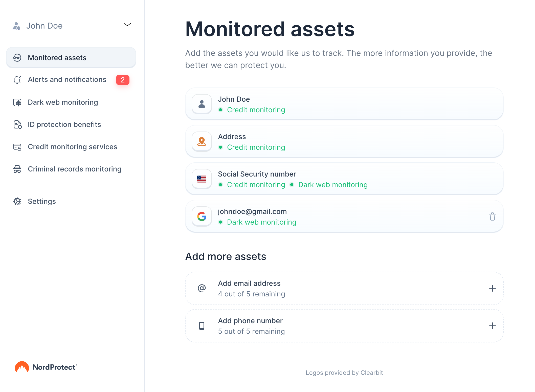Image resolution: width=535 pixels, height=392 pixels.
Task: Click Dark web monitoring link under Social Security
Action: click(333, 185)
